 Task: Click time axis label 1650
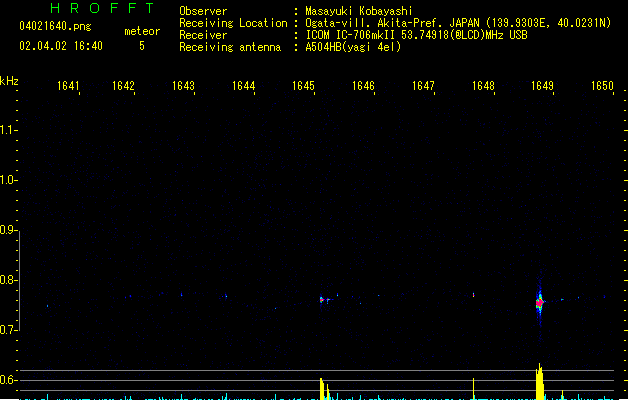(x=602, y=86)
